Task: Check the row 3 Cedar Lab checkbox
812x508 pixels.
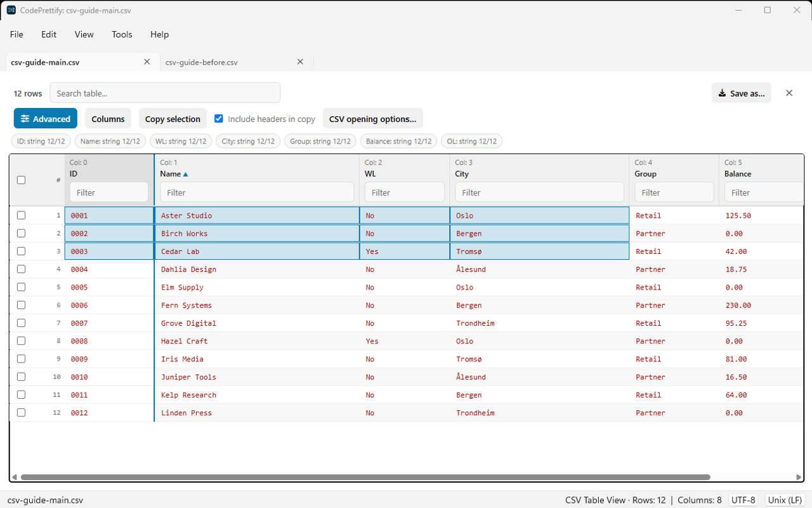Action: pos(21,251)
